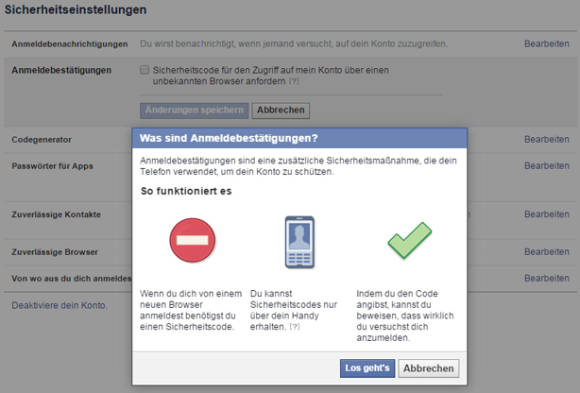Viewport: 580px width, 393px height.
Task: Click Los geht's button
Action: 367,368
